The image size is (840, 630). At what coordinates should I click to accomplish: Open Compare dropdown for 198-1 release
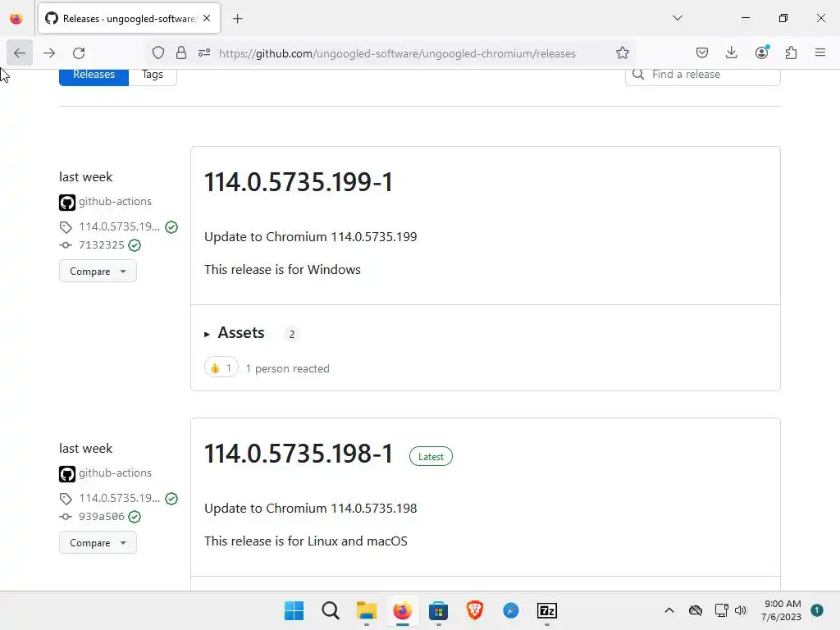click(98, 543)
